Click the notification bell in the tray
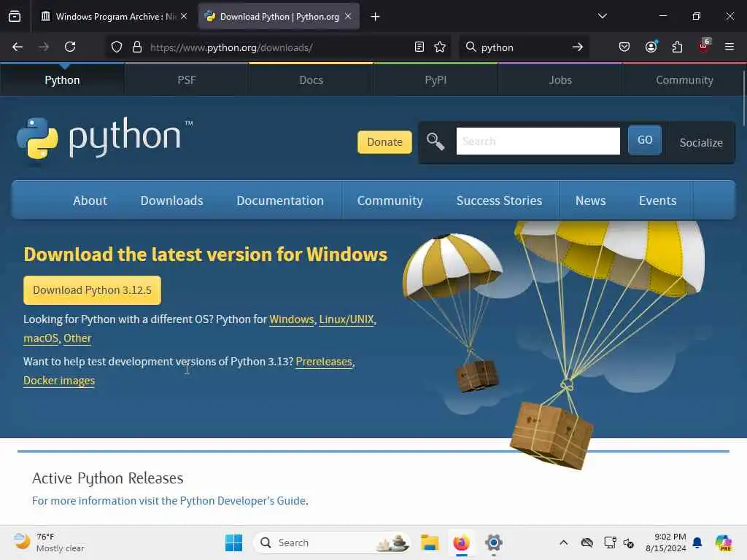Image resolution: width=747 pixels, height=560 pixels. [697, 542]
